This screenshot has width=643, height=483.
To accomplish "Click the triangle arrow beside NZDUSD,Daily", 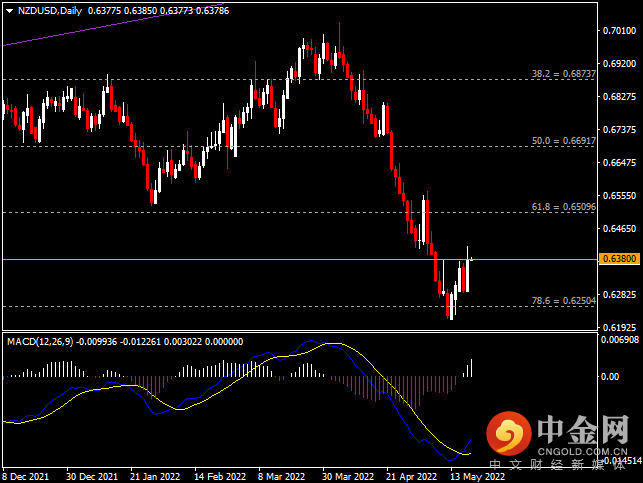I will tap(9, 11).
